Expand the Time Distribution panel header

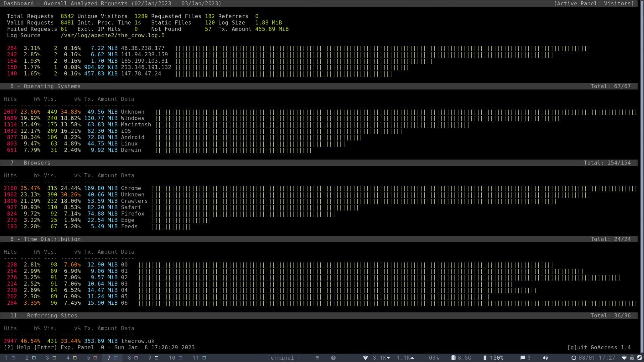[x=45, y=239]
